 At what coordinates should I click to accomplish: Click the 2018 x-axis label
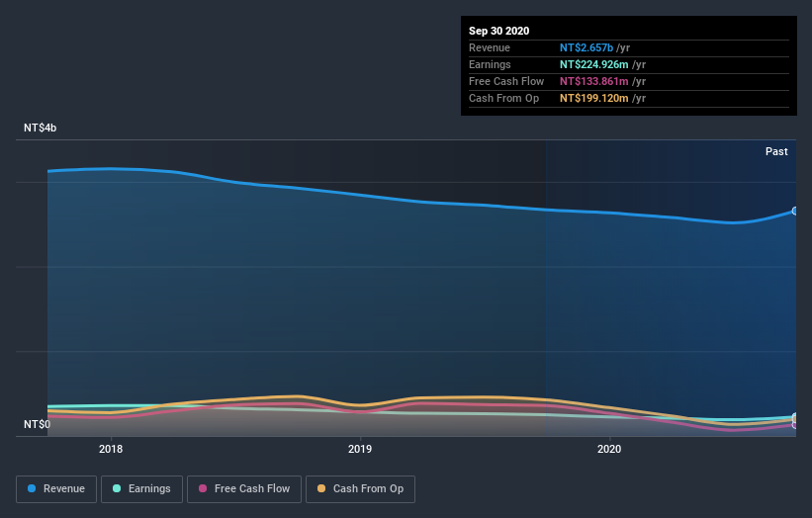click(x=111, y=449)
